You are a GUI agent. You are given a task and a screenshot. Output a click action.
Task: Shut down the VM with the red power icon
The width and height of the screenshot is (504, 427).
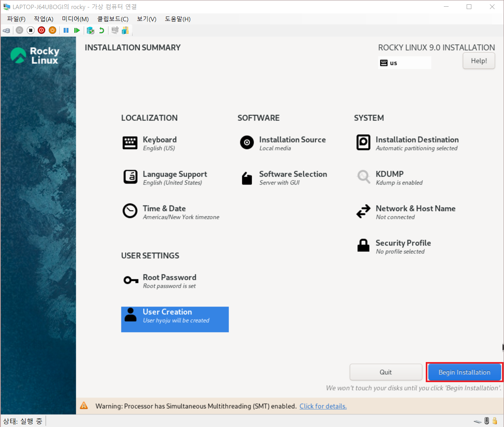point(42,30)
